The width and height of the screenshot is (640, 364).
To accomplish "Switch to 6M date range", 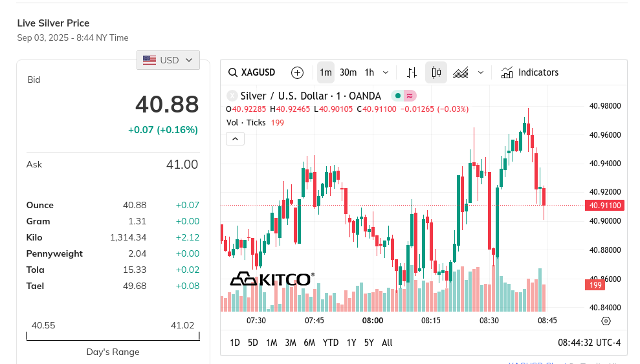I will tap(309, 343).
